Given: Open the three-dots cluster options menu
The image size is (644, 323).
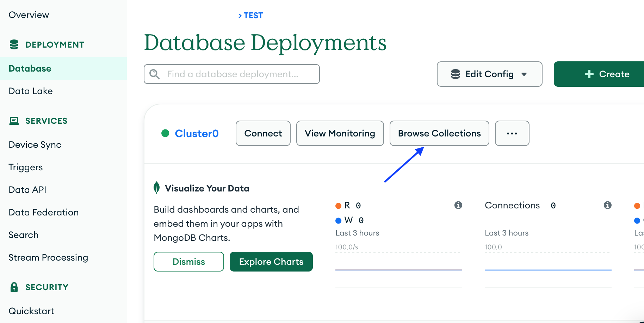Looking at the screenshot, I should [512, 133].
